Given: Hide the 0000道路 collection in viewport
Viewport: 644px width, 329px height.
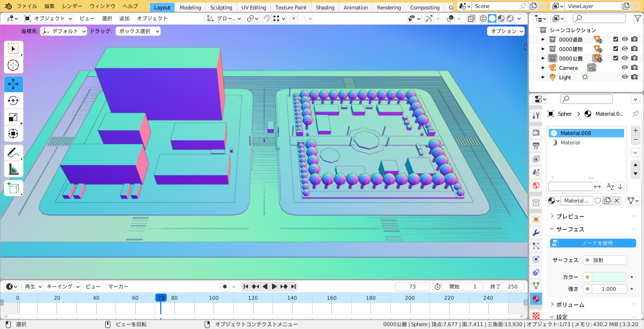Looking at the screenshot, I should point(625,40).
